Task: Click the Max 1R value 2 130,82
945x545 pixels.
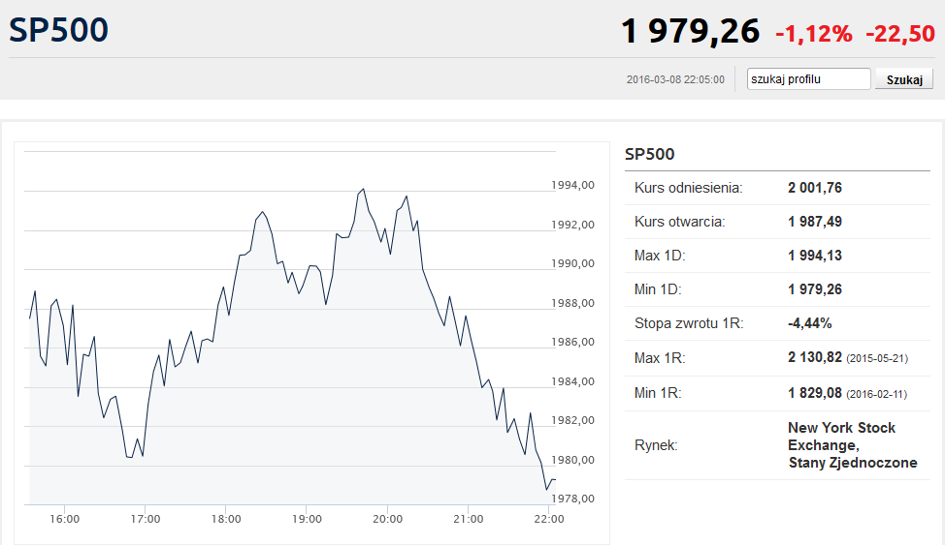Action: click(x=814, y=358)
